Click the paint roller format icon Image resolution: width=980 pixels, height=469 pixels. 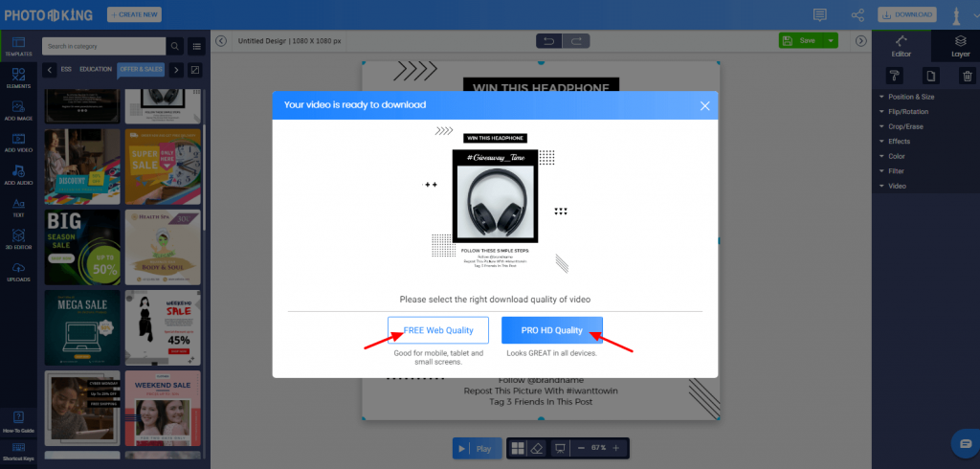coord(895,77)
